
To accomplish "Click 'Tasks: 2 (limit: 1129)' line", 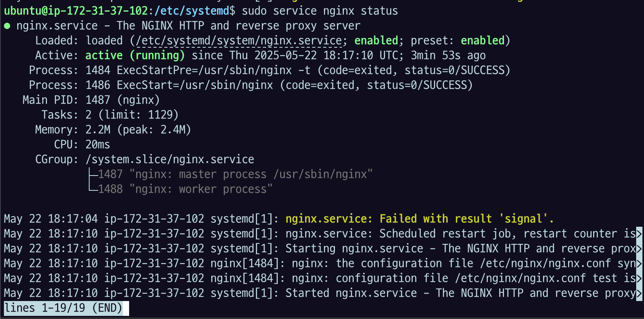I will (110, 115).
